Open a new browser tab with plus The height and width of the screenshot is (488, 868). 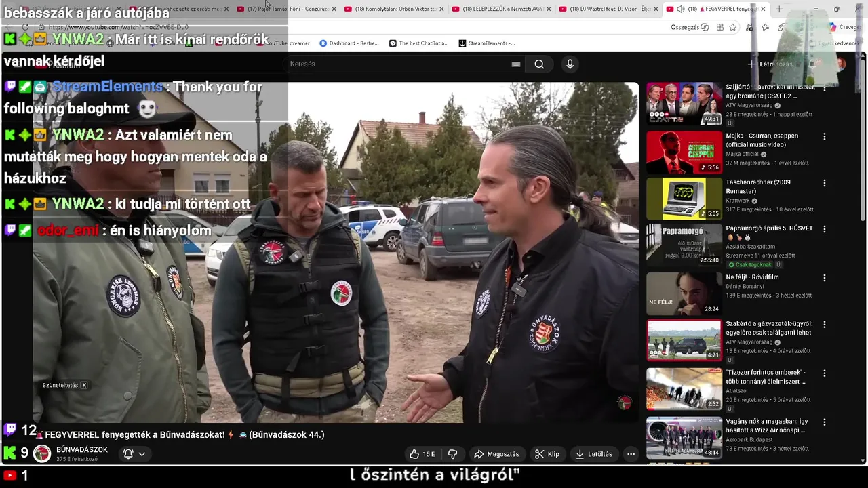click(779, 9)
